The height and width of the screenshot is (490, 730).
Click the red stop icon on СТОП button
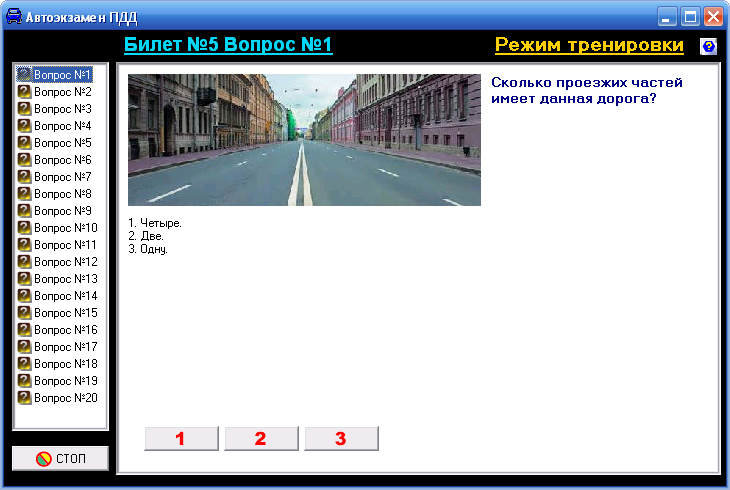43,459
